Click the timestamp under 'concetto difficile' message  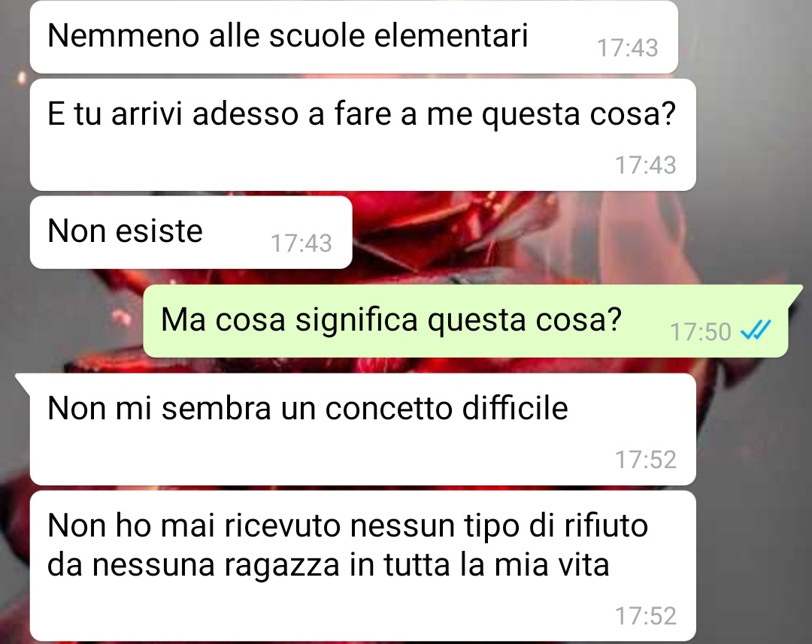tap(646, 460)
